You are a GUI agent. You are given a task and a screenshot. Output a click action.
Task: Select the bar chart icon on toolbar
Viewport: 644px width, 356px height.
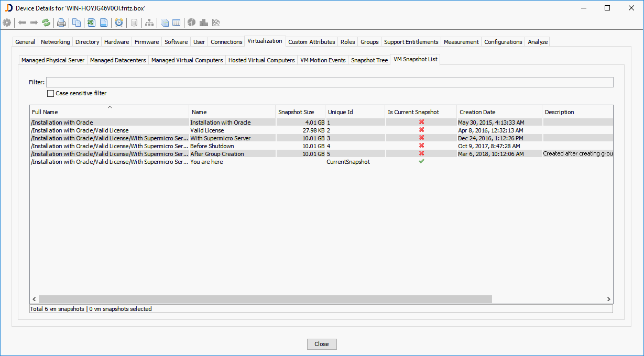click(x=203, y=23)
